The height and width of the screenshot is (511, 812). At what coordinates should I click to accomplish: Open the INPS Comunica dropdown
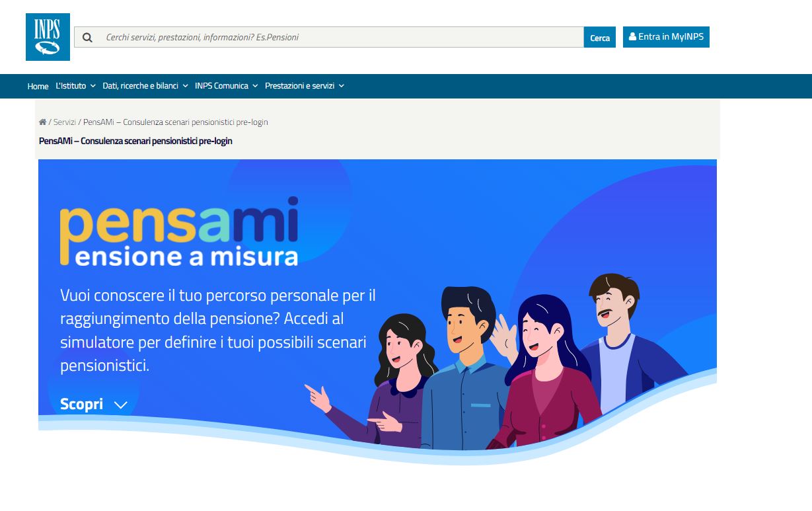[227, 86]
